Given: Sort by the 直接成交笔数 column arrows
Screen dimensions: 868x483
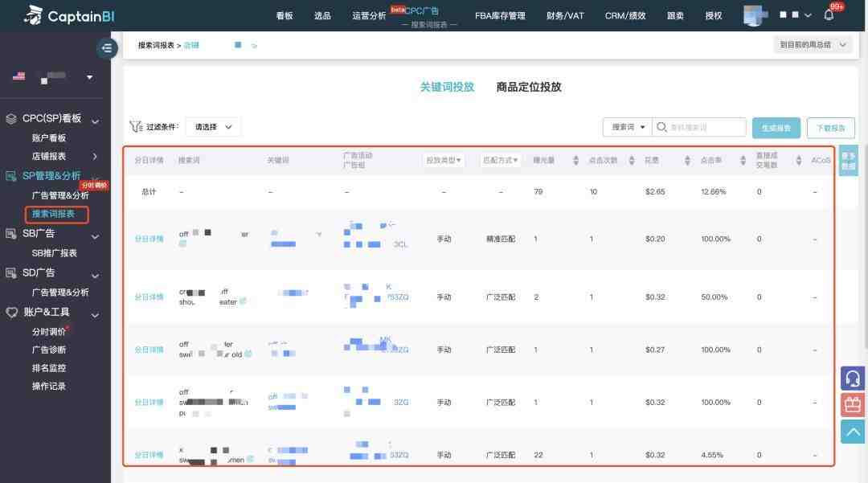Looking at the screenshot, I should pos(798,161).
